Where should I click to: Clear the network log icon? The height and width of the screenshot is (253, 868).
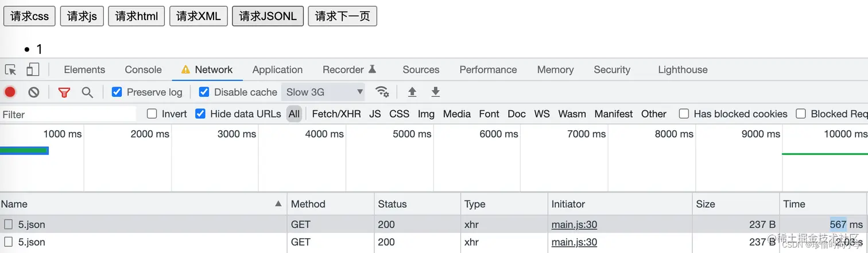[34, 92]
